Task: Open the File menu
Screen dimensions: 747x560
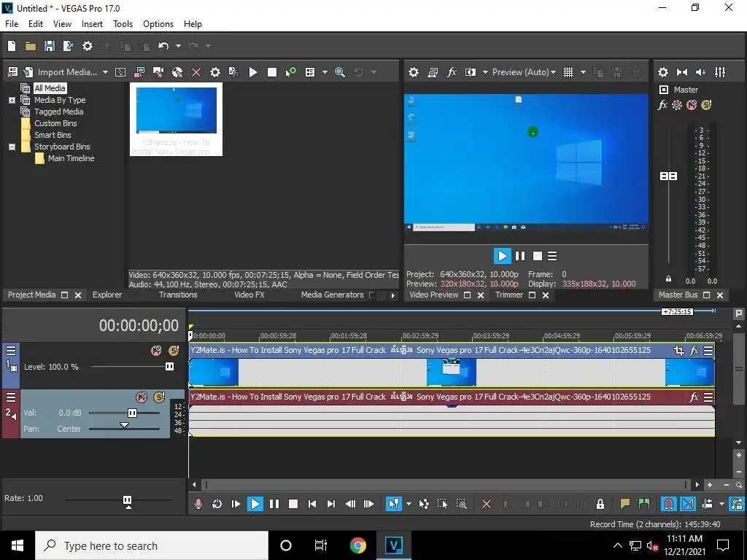Action: pyautogui.click(x=12, y=24)
